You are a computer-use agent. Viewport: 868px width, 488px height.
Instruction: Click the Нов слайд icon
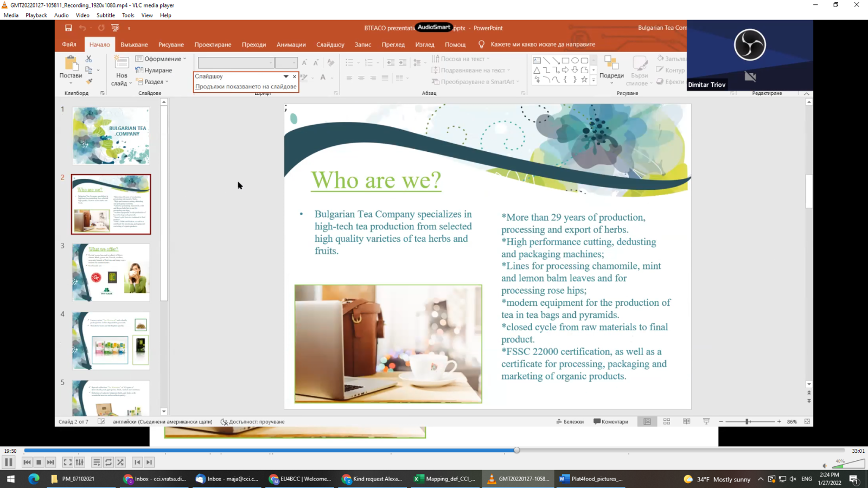122,62
